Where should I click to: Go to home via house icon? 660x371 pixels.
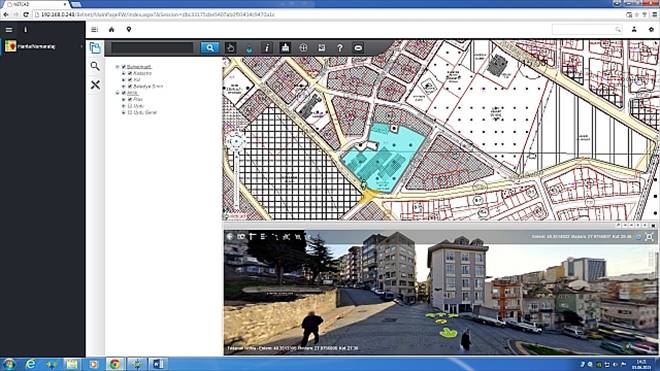click(x=112, y=29)
